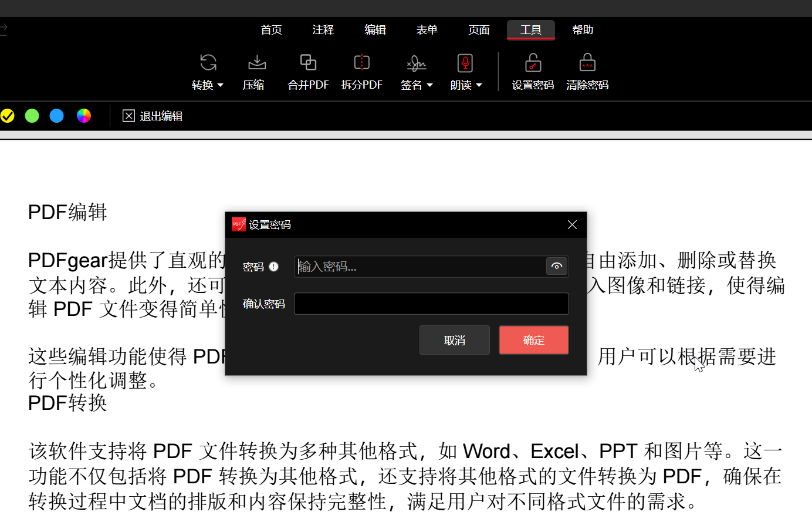Click the 清除密码 lock icon
The height and width of the screenshot is (525, 812).
pos(587,63)
